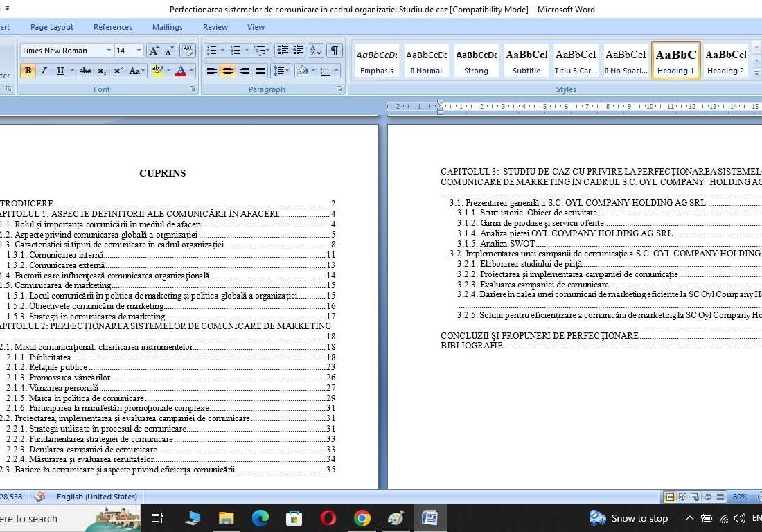Viewport: 762px width, 532px height.
Task: Open the Times New Roman font dropdown
Action: (x=109, y=51)
